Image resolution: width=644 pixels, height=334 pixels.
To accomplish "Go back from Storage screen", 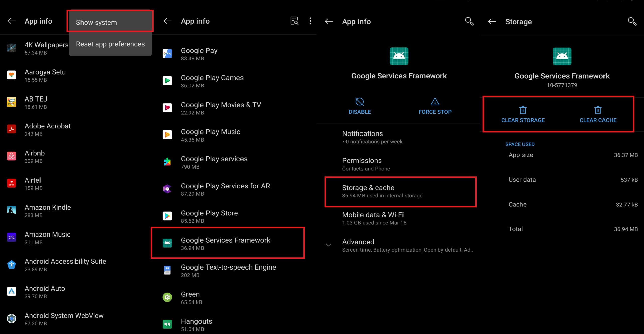I will coord(492,22).
